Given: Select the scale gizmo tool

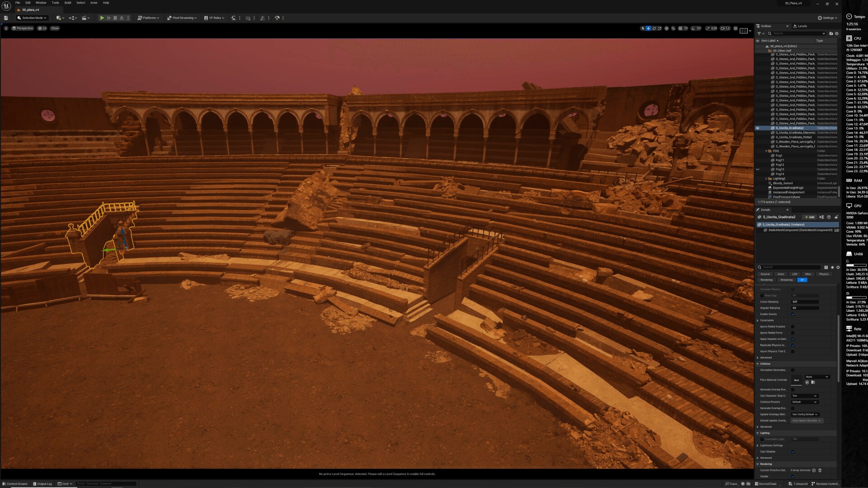Looking at the screenshot, I should coord(660,28).
